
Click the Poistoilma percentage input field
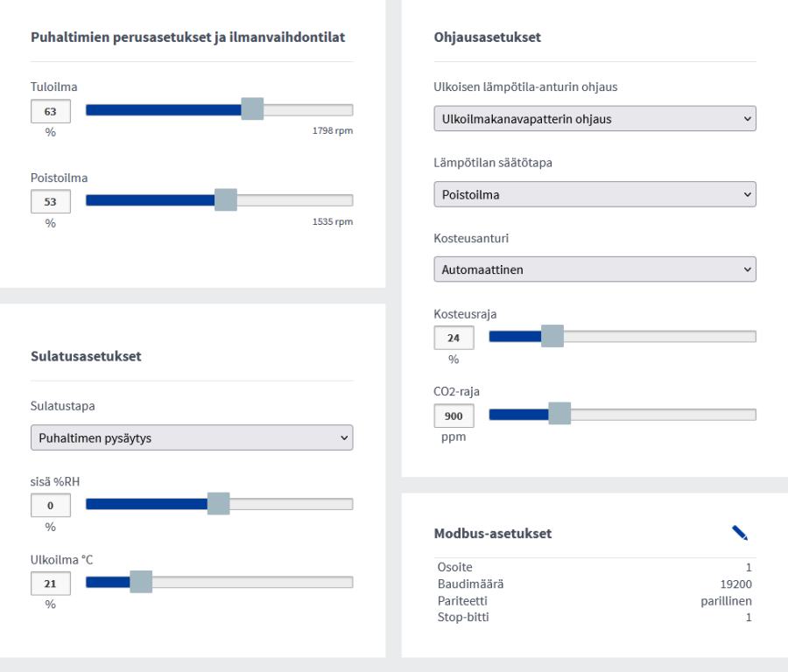pos(51,202)
